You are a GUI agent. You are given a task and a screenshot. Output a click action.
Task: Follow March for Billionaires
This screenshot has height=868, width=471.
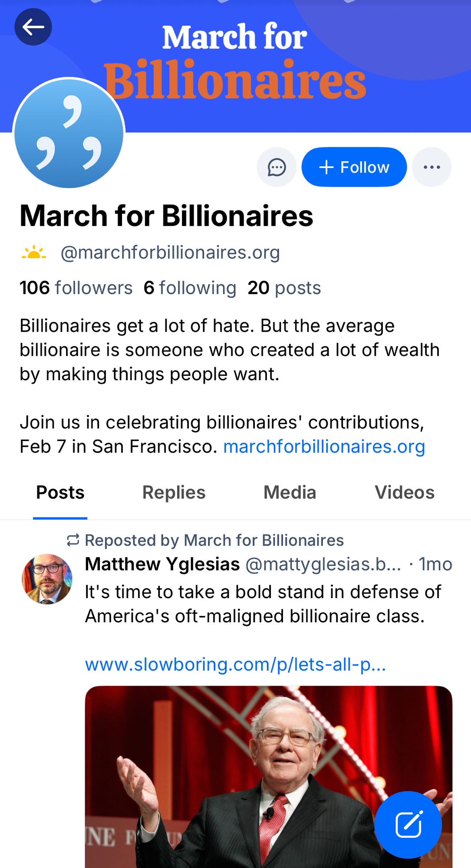click(x=354, y=167)
